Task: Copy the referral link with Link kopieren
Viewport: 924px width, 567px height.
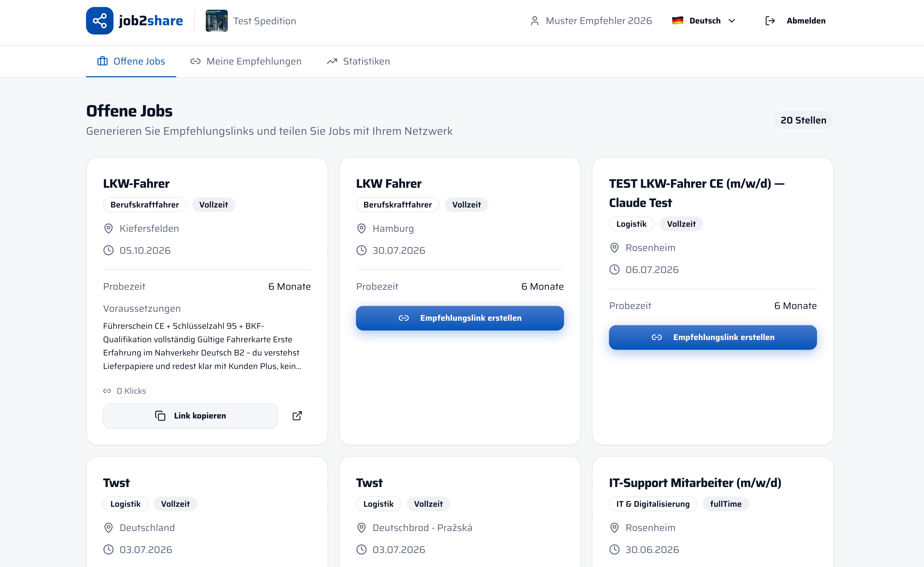Action: pyautogui.click(x=190, y=415)
